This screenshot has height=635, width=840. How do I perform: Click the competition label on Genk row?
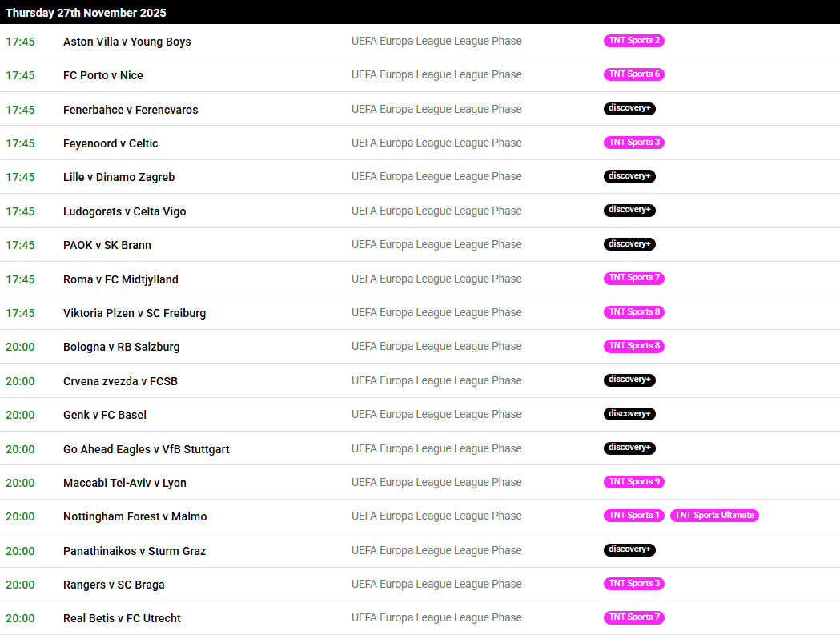pyautogui.click(x=436, y=415)
